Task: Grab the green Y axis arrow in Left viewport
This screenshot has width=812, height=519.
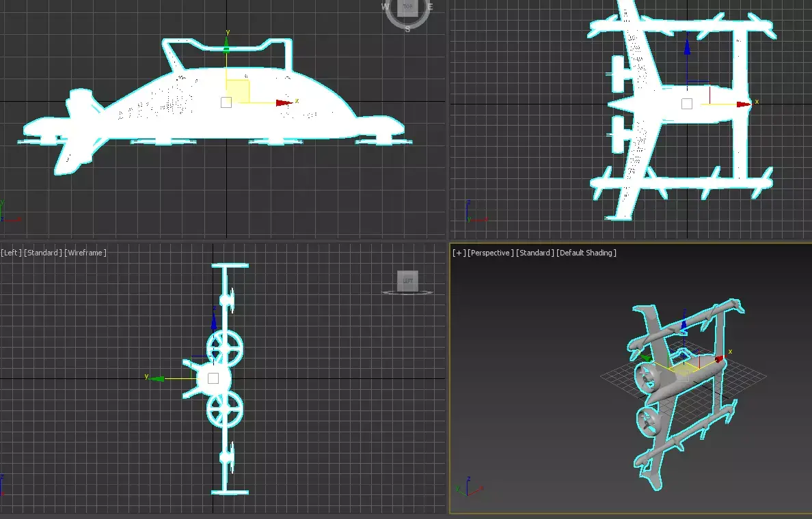Action: click(157, 379)
